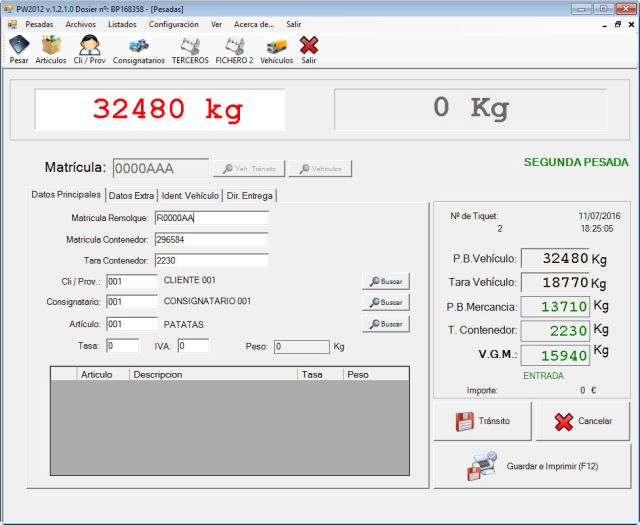Click the Pesar scale toolbar icon
Viewport: 640px width, 525px height.
[x=19, y=49]
